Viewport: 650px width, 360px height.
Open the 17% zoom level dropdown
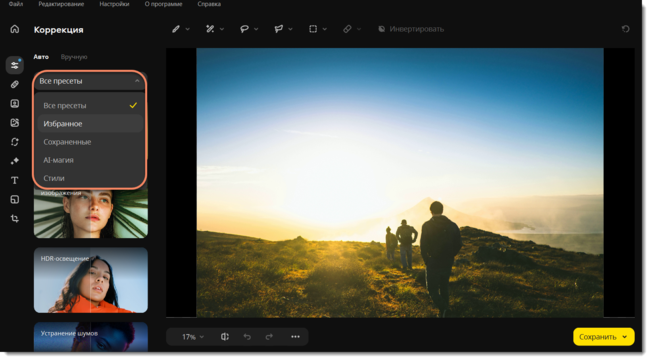point(193,337)
